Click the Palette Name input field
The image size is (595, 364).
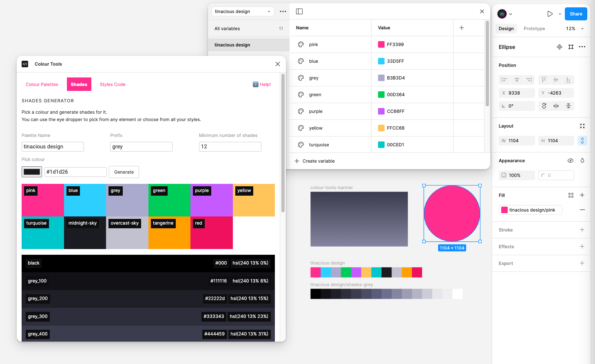[53, 147]
